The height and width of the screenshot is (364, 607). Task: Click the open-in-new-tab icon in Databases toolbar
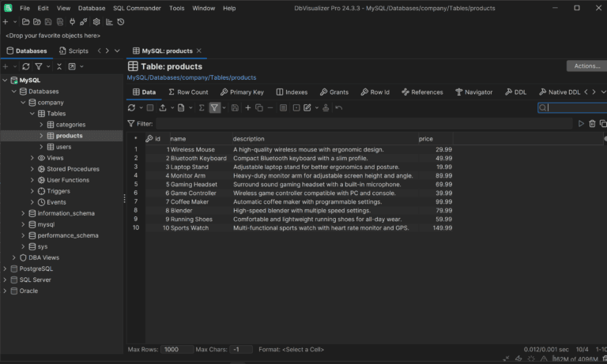[72, 66]
